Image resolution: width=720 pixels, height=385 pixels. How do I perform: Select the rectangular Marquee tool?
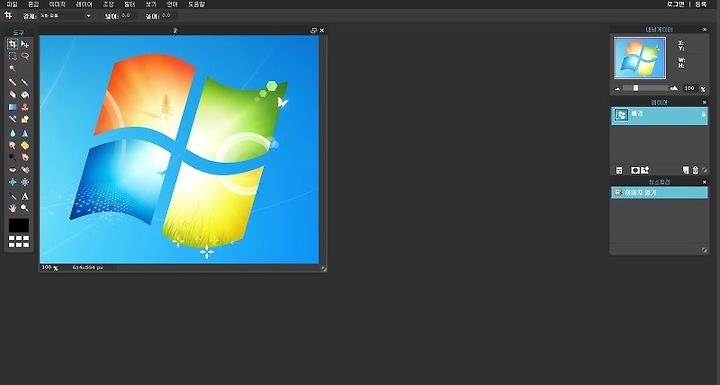(x=12, y=56)
